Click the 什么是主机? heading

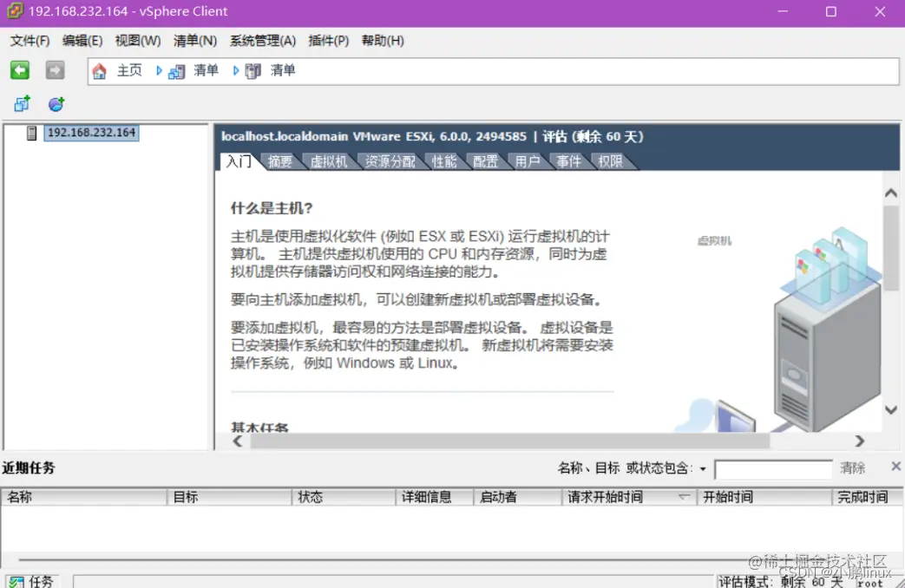point(272,208)
